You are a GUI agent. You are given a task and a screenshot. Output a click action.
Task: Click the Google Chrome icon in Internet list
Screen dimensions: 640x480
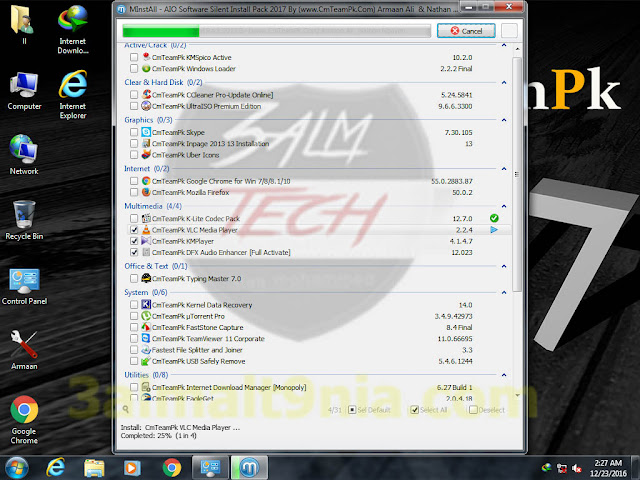coord(146,180)
